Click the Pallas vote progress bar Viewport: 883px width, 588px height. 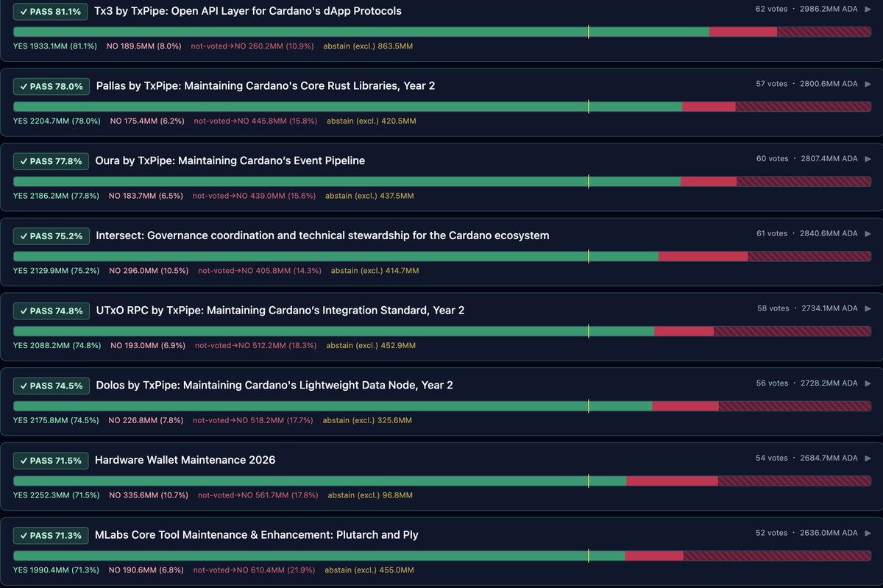pos(442,107)
